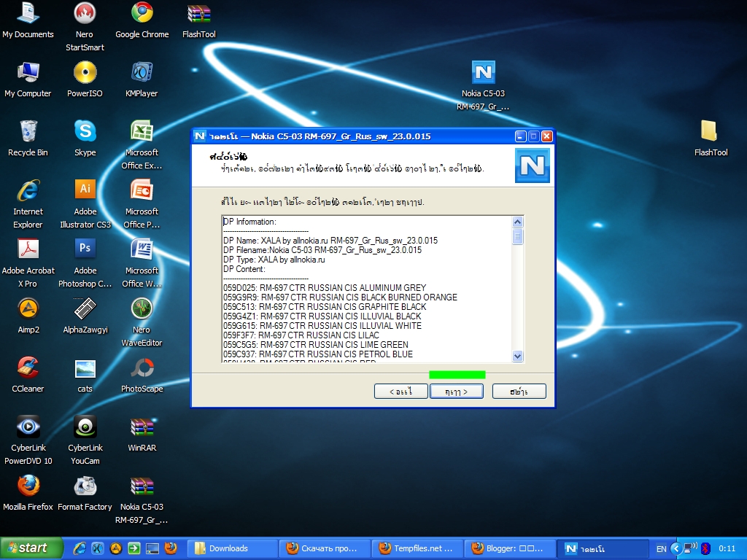Open WinRAR desktop shortcut

point(142,434)
